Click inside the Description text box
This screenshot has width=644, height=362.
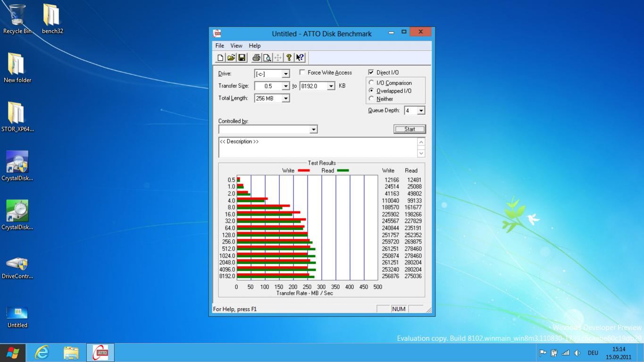318,147
